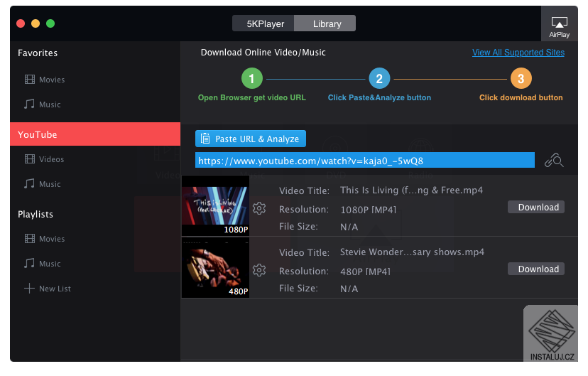Click the Playlists heading
The image size is (588, 376).
(x=36, y=214)
